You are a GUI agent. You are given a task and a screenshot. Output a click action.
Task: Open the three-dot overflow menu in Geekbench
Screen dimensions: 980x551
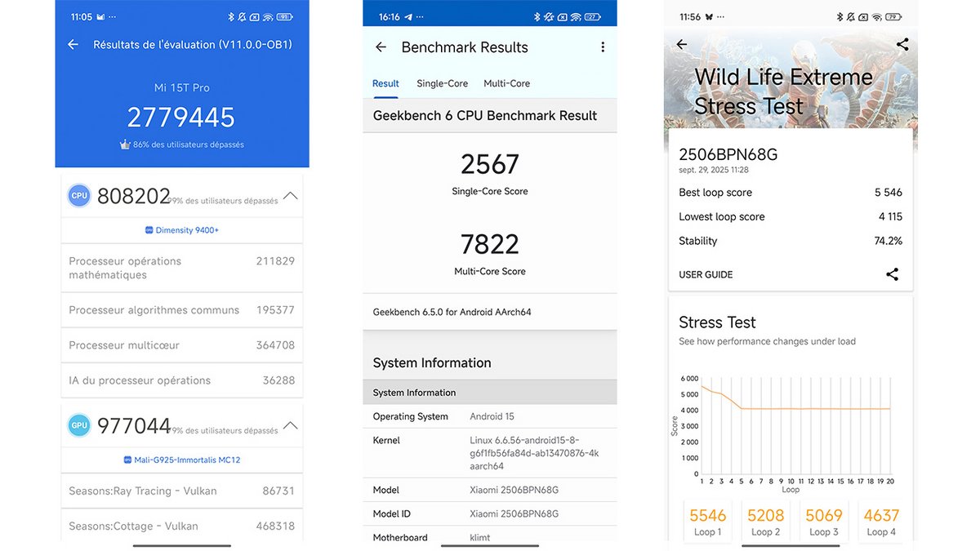coord(603,47)
